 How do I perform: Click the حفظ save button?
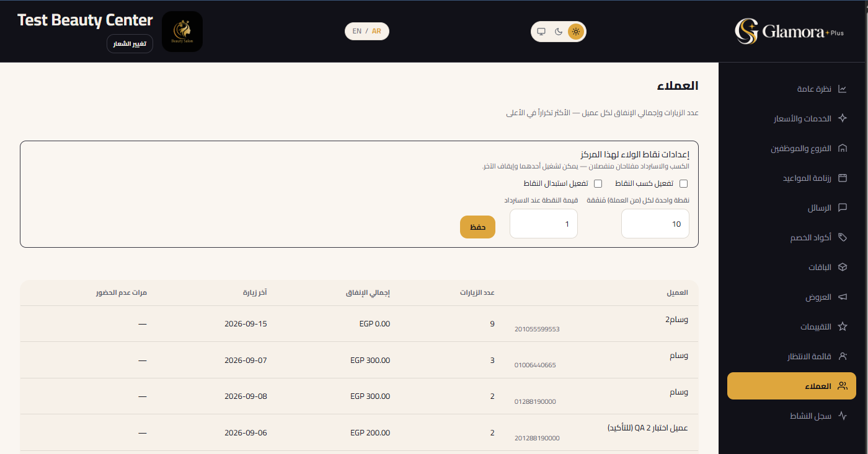click(477, 227)
